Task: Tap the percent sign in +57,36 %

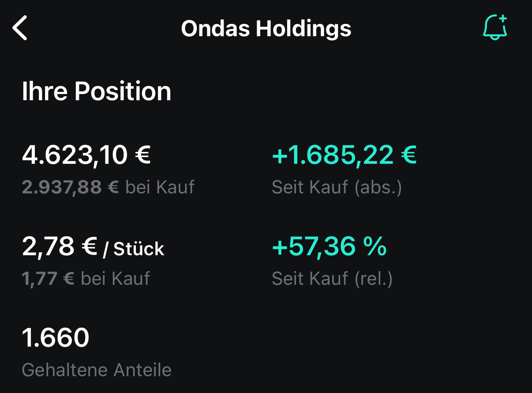Action: [x=375, y=246]
